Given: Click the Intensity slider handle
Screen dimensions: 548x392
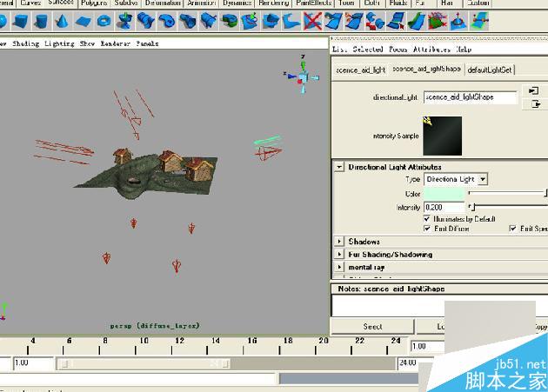Looking at the screenshot, I should pos(473,207).
